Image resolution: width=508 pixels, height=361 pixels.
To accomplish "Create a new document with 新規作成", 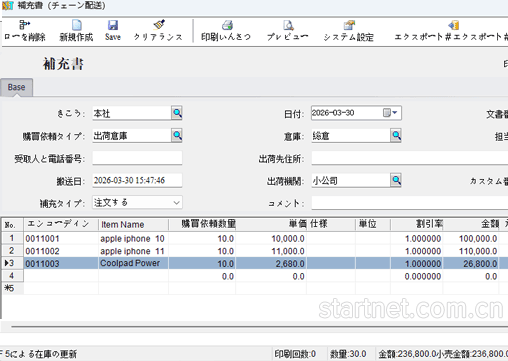I will point(76,25).
